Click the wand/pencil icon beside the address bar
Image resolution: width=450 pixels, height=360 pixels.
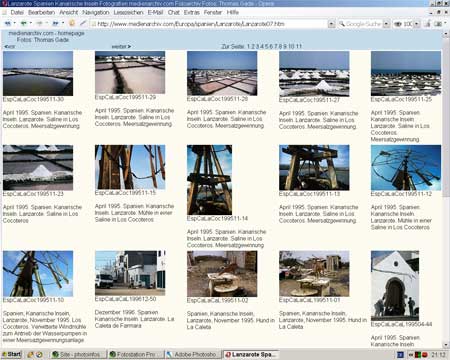tap(83, 23)
